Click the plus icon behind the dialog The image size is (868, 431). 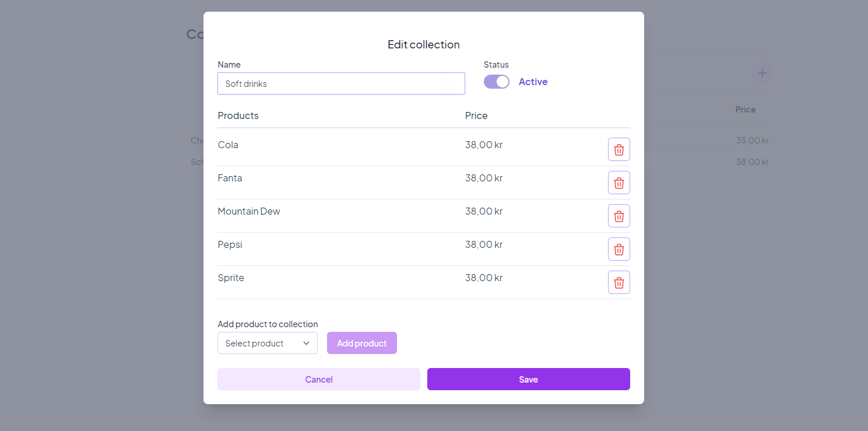click(761, 73)
